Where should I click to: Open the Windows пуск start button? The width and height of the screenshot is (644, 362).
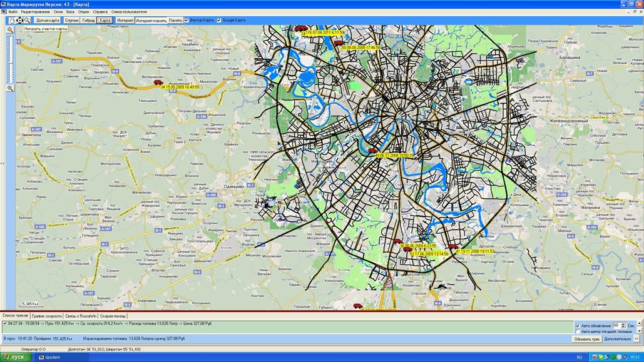[16, 357]
